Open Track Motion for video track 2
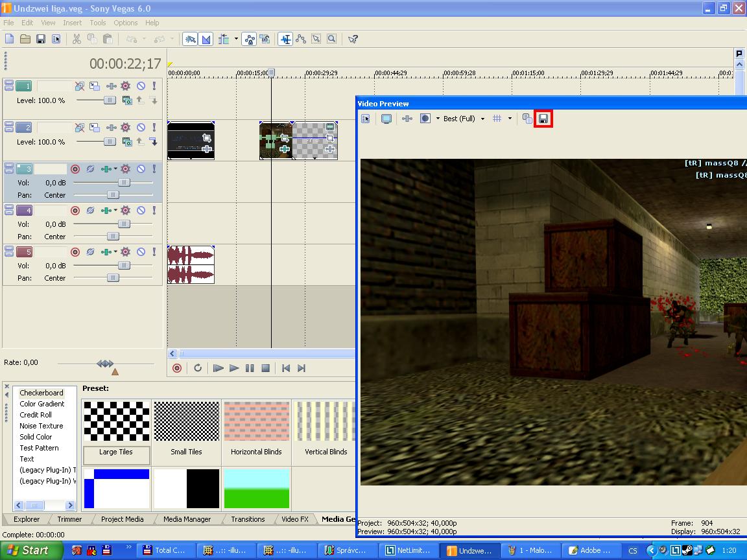Viewport: 747px width, 560px height. coord(95,128)
